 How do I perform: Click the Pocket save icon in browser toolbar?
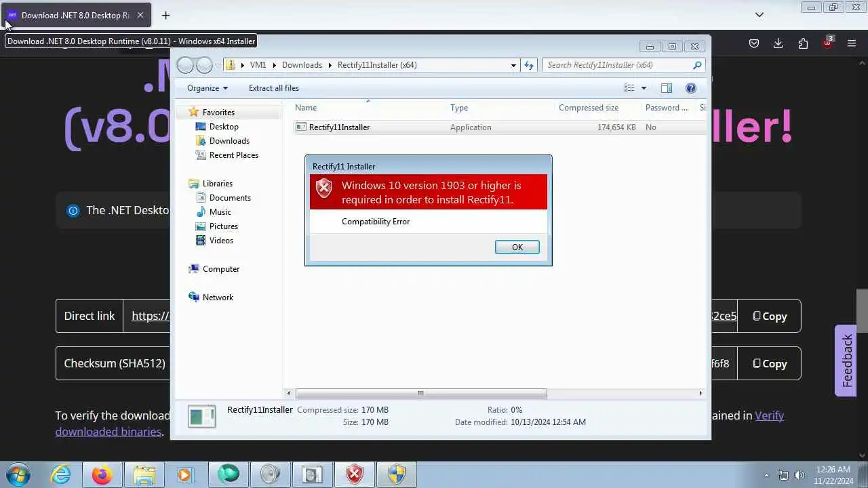coord(753,43)
